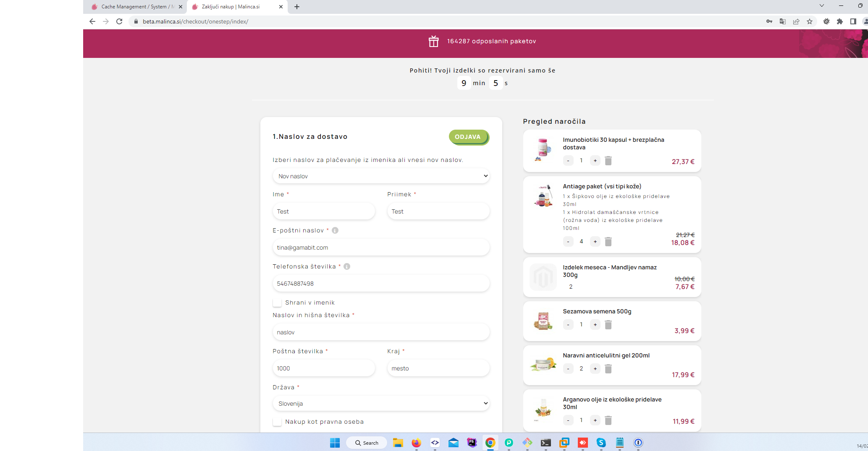Enable the Shrani v imenik checkbox
Image resolution: width=868 pixels, height=451 pixels.
click(277, 302)
